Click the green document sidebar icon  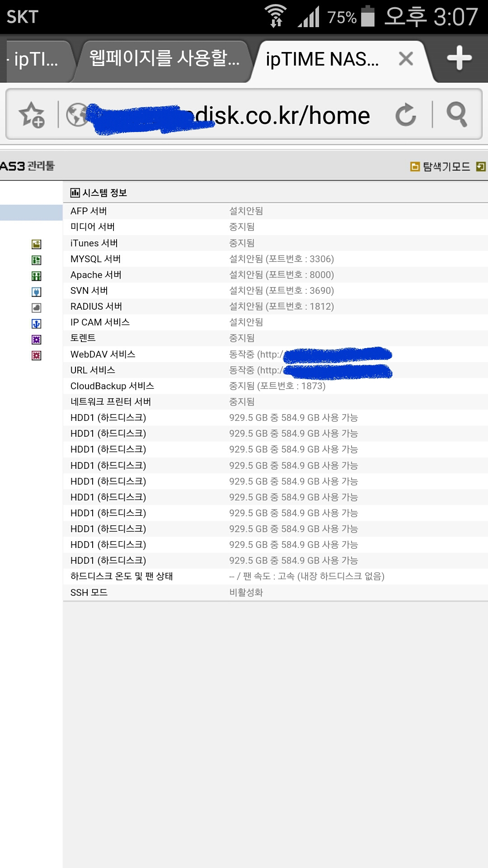[x=37, y=260]
